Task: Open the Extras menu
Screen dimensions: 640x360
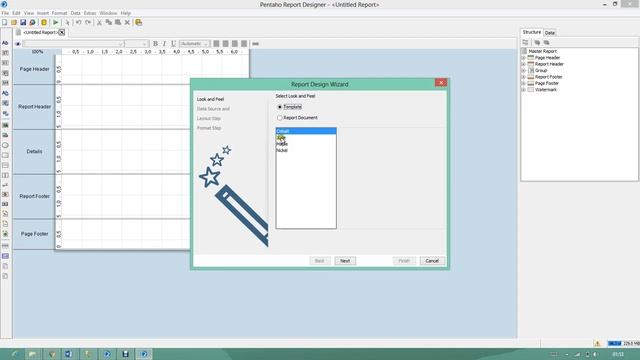Action: pos(90,13)
